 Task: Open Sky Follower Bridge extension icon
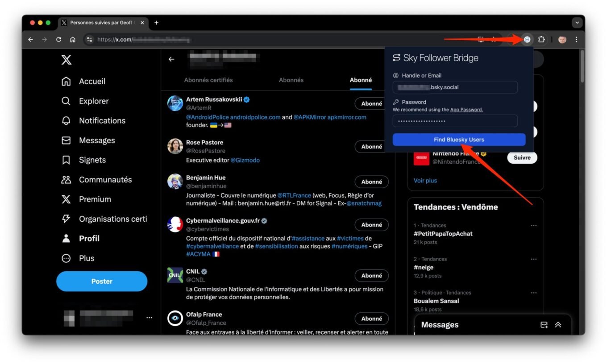point(527,40)
